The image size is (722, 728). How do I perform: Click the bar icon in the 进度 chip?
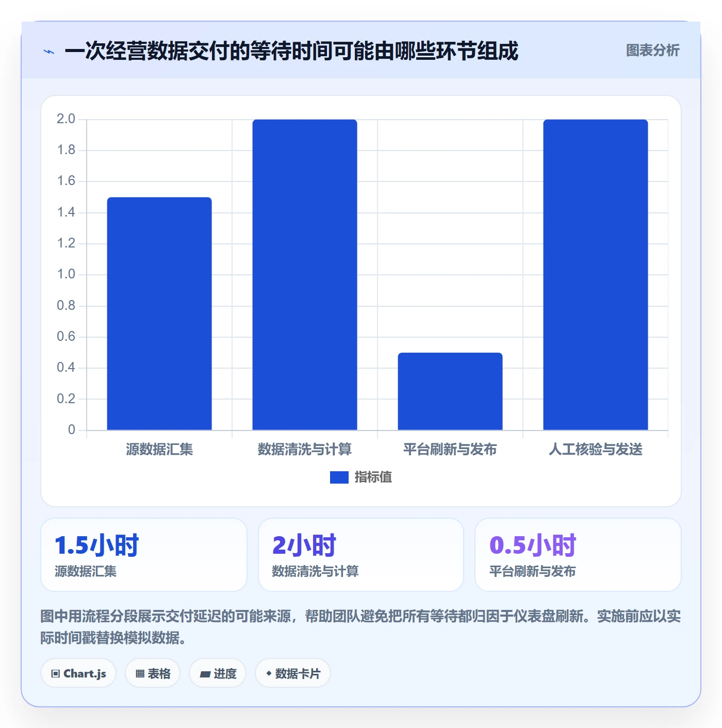point(205,674)
